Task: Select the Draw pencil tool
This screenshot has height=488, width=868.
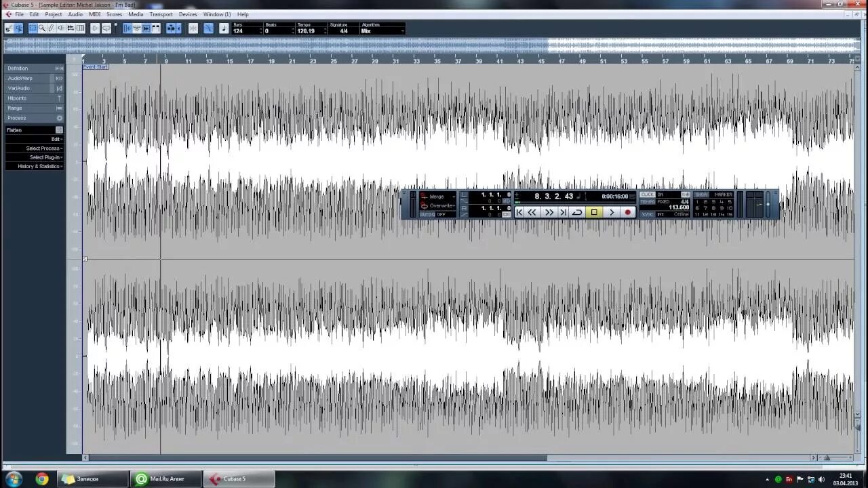Action: [x=52, y=28]
